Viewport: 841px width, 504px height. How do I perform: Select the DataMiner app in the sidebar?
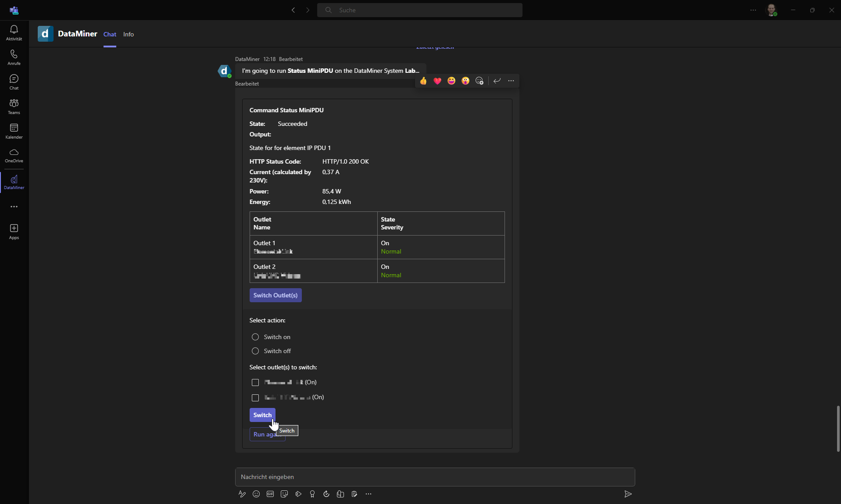pos(14,182)
